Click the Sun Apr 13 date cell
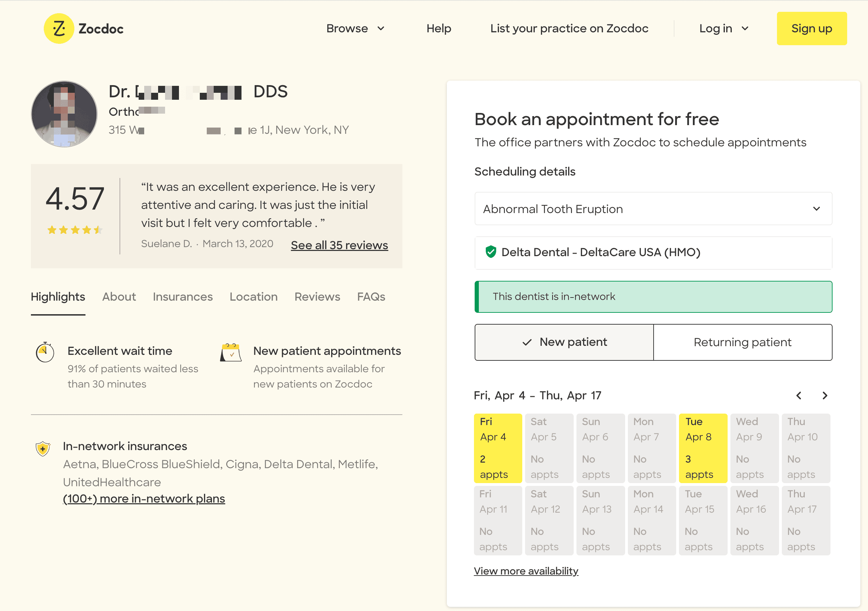The height and width of the screenshot is (611, 868). pyautogui.click(x=600, y=521)
